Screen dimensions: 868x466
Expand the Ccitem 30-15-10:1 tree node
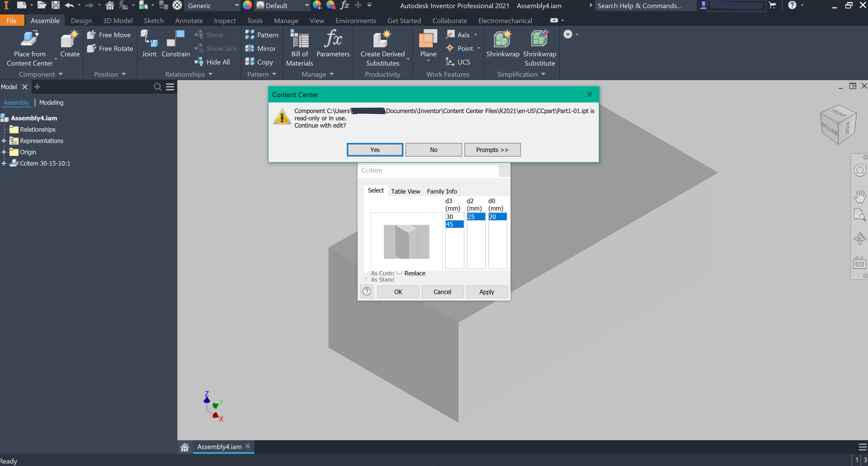coord(4,163)
